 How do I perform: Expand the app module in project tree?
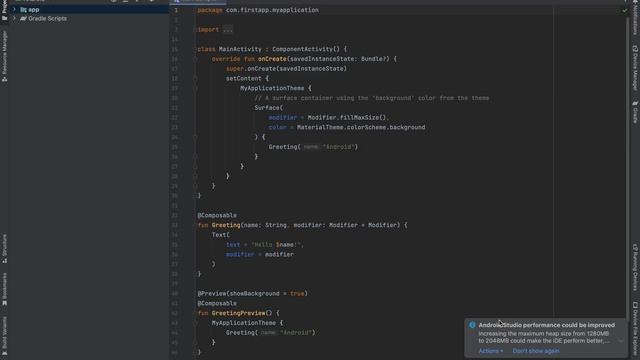click(14, 9)
